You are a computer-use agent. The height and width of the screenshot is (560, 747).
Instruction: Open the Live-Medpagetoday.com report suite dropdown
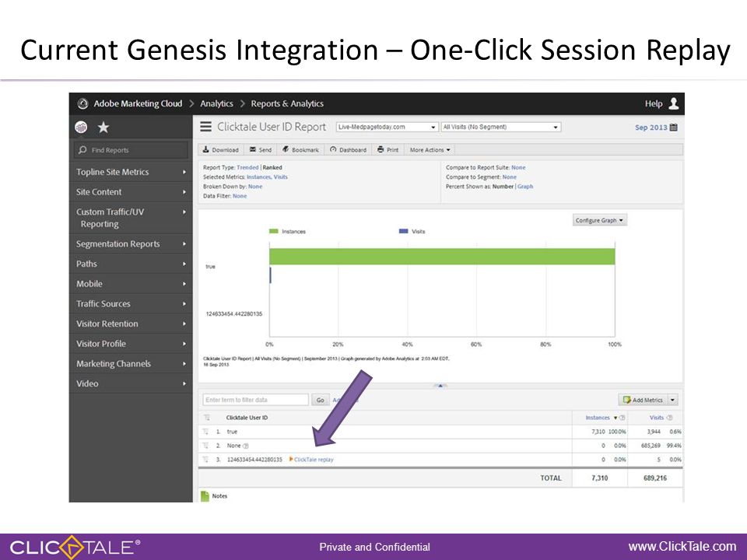coord(387,127)
